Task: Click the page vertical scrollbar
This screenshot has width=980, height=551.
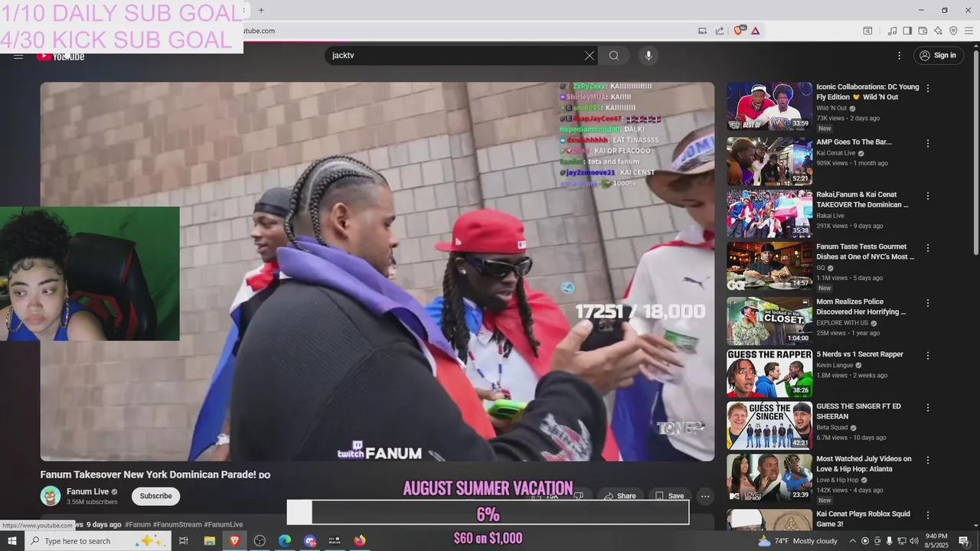Action: tap(975, 153)
